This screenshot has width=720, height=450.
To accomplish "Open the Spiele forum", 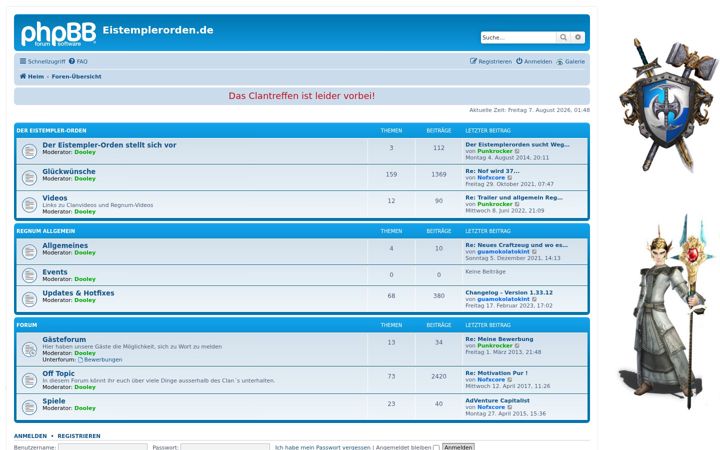I will 54,401.
